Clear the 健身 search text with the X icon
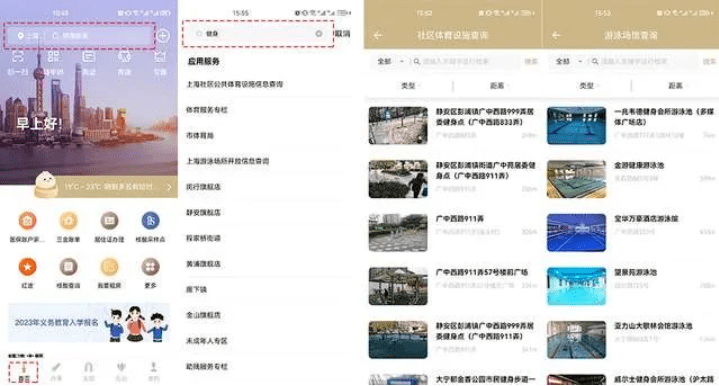Viewport: 719px width, 386px height. click(319, 33)
